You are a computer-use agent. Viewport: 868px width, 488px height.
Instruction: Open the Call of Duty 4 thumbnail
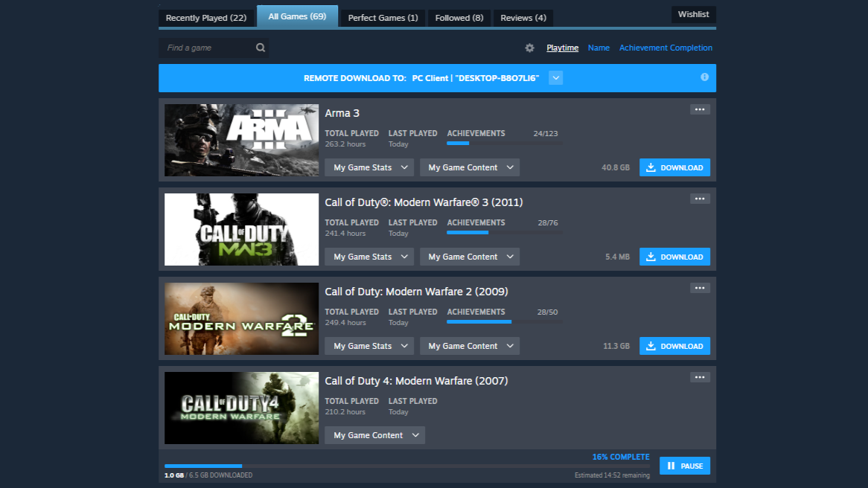(x=241, y=408)
